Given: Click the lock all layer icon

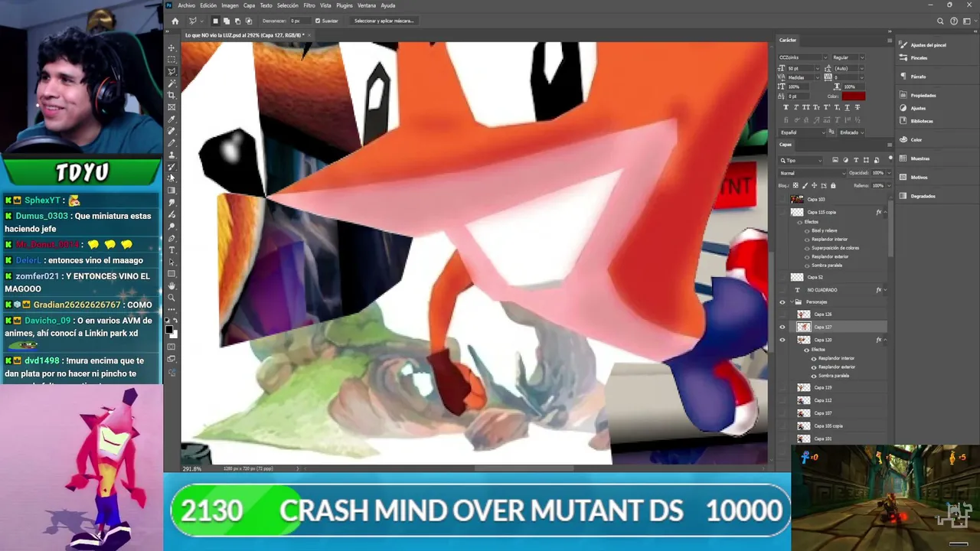Looking at the screenshot, I should [833, 185].
